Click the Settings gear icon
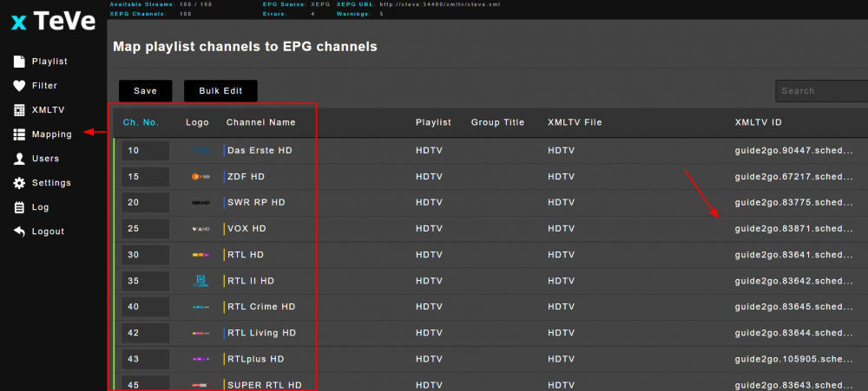Viewport: 868px width, 391px height. coord(19,183)
